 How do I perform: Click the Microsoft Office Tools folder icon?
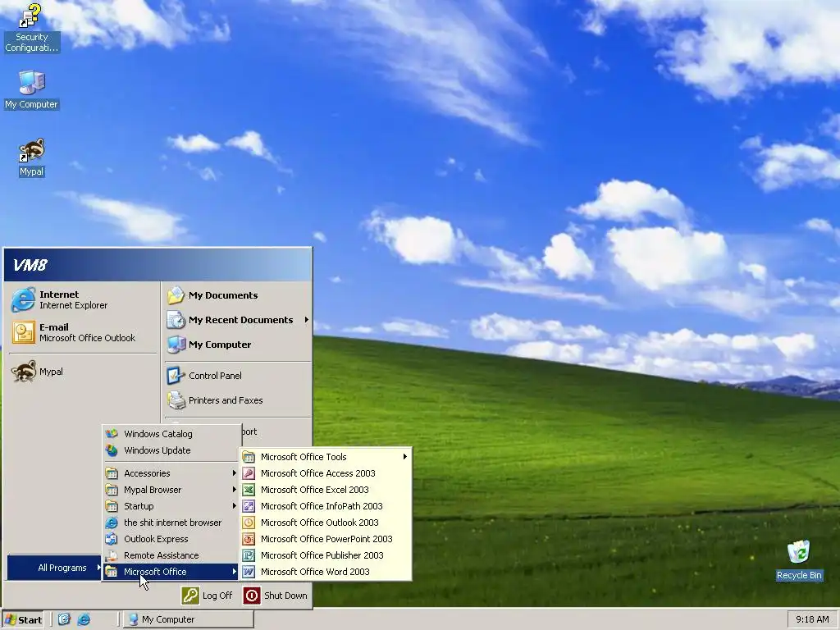click(249, 457)
